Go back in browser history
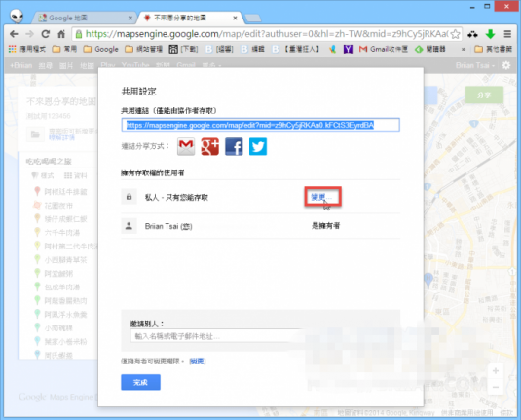The width and height of the screenshot is (521, 420). pyautogui.click(x=14, y=34)
